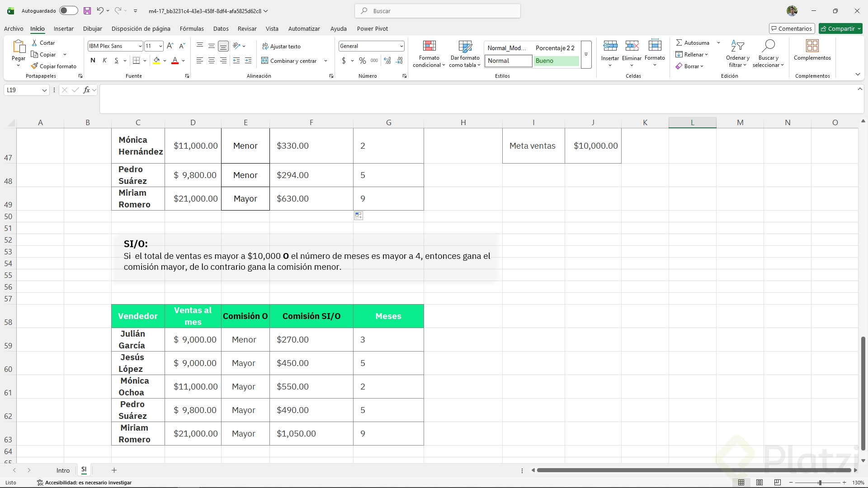Open the Ordenar y filtrar tool
Viewport: 868px width, 488px height.
(x=737, y=47)
